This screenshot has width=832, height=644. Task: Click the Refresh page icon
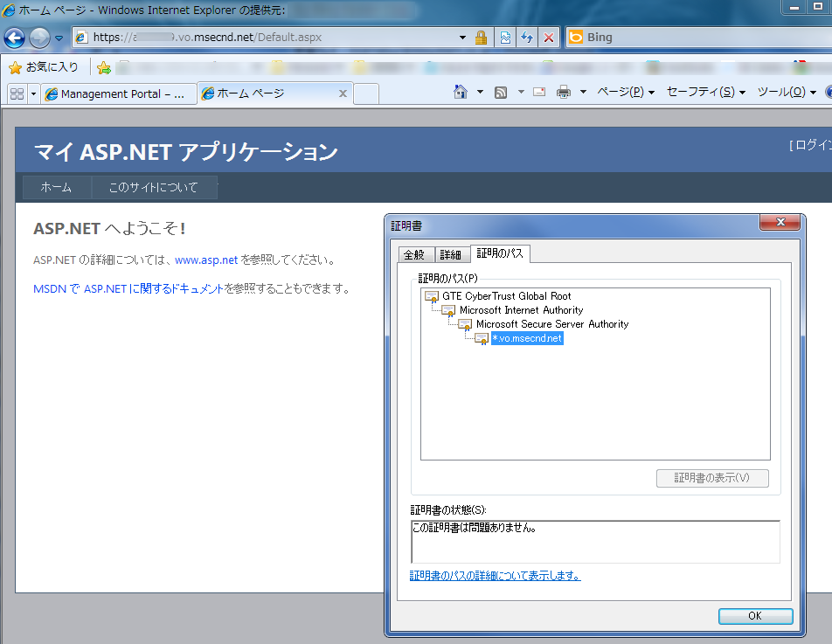(x=527, y=38)
